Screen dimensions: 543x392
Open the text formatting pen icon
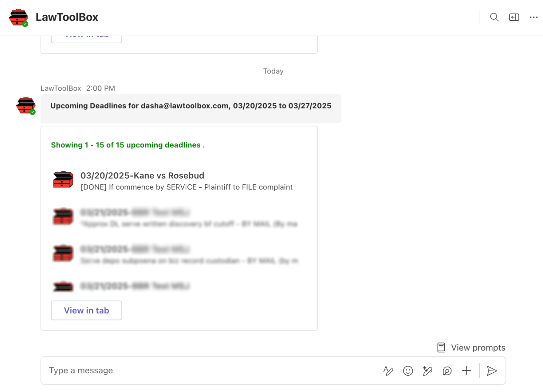tap(388, 371)
